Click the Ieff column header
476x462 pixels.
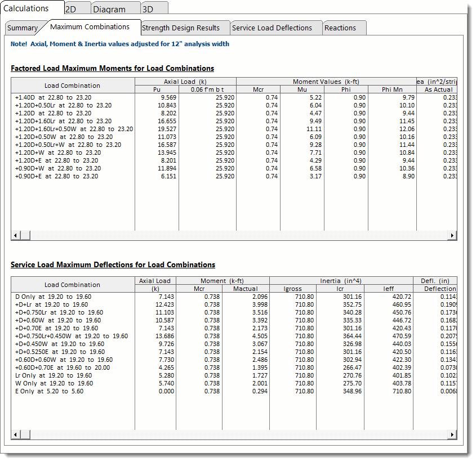pos(388,289)
